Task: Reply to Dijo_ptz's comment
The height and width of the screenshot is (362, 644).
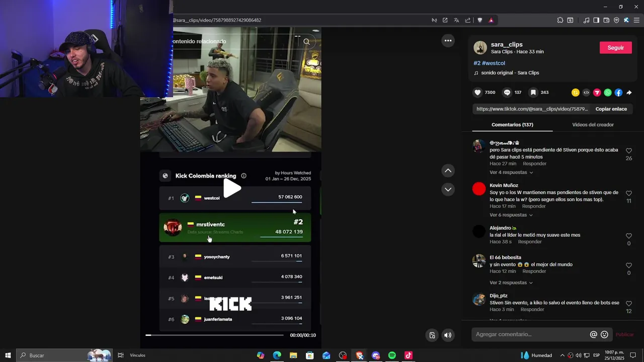Action: (532, 310)
